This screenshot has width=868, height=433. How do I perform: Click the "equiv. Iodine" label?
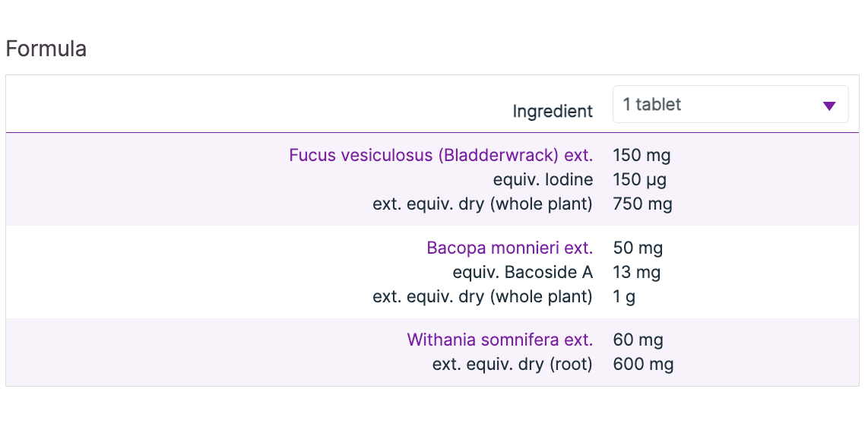(x=543, y=180)
